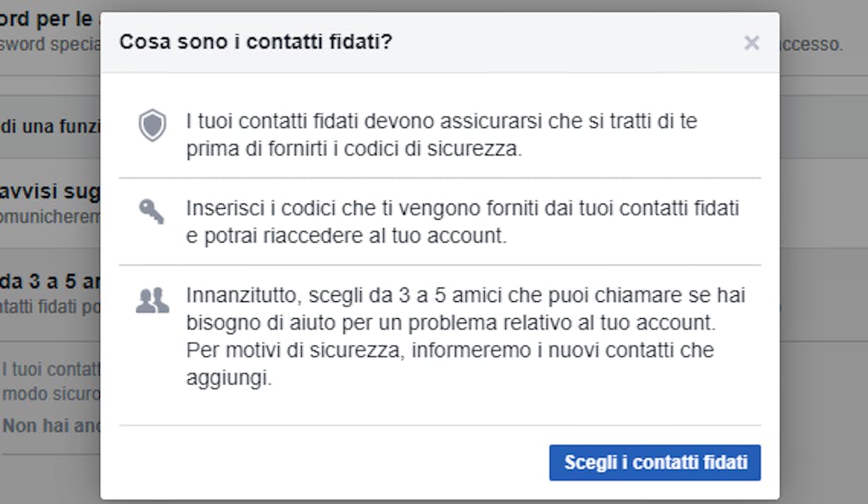Click dimmed background bold "Non hai an"

click(52, 425)
